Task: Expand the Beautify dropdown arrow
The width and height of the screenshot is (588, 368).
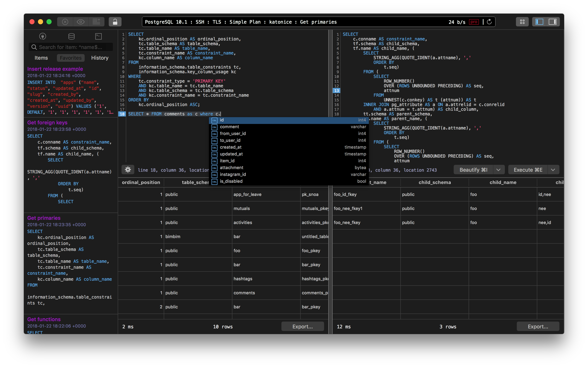Action: tap(498, 170)
